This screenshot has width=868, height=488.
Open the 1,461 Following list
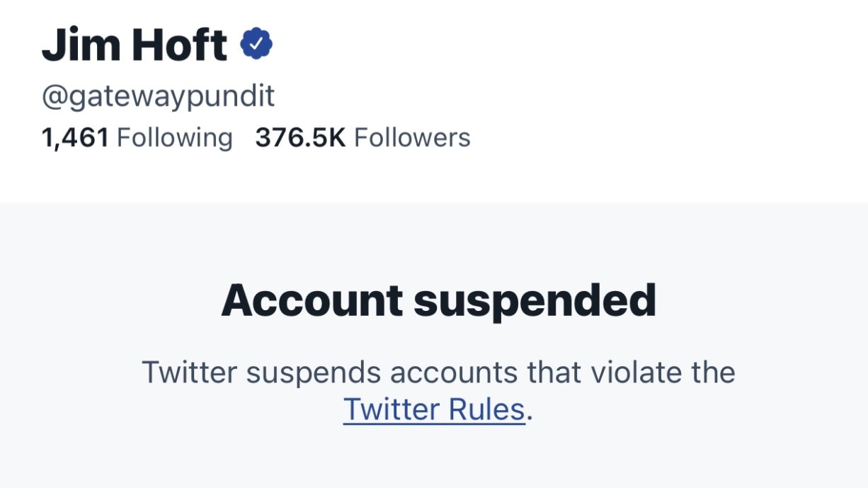tap(137, 137)
